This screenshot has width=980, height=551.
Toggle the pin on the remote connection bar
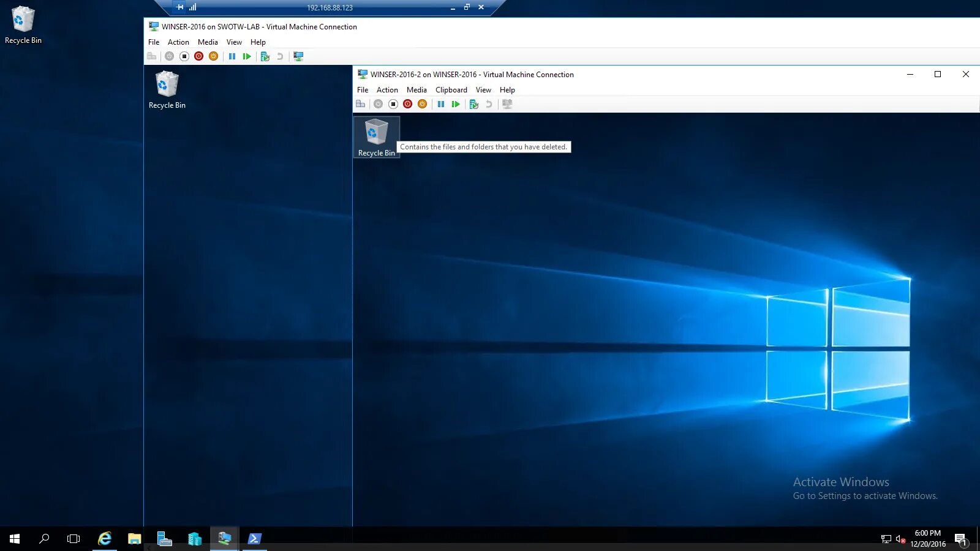[179, 7]
